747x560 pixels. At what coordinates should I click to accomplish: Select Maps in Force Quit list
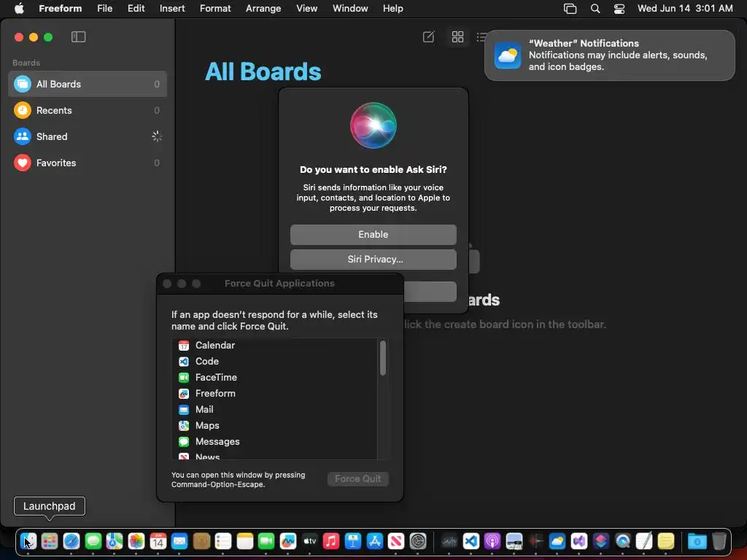275,425
